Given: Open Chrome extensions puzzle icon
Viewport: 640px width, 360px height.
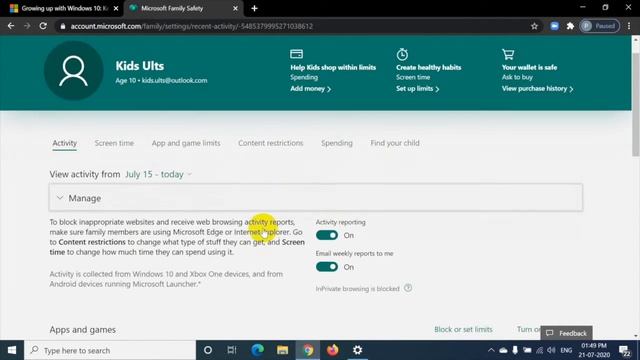Looking at the screenshot, I should coord(570,26).
